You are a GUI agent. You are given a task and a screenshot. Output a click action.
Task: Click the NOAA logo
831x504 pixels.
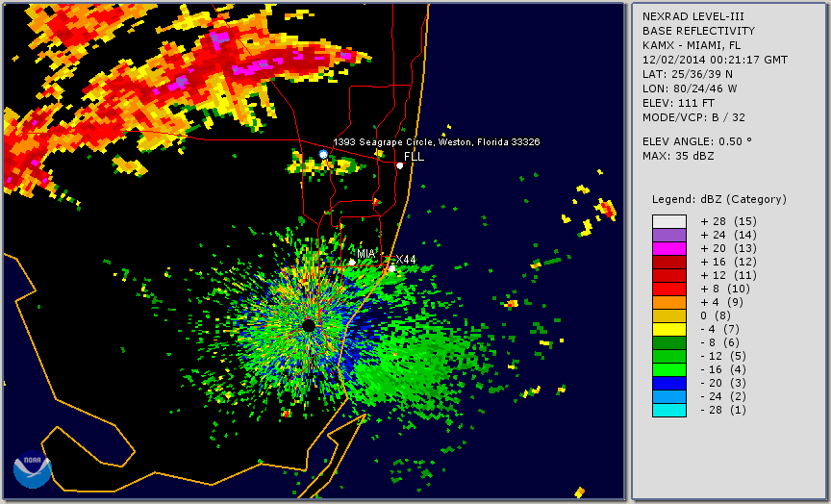pyautogui.click(x=33, y=469)
